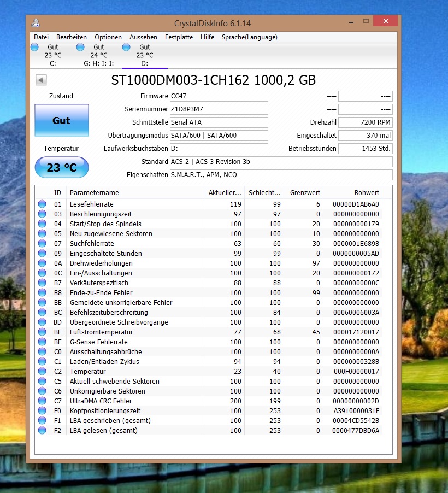
Task: Click the Grenzwert column header
Action: [305, 192]
